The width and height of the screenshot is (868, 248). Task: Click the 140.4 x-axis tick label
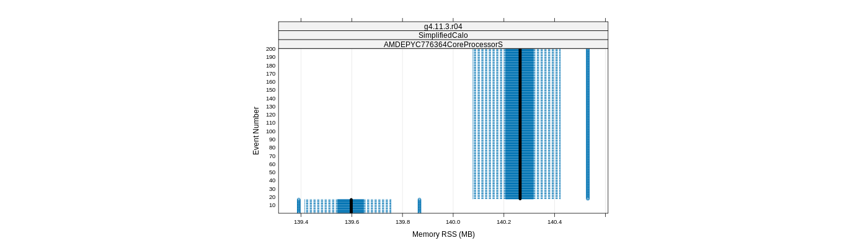[x=554, y=222]
